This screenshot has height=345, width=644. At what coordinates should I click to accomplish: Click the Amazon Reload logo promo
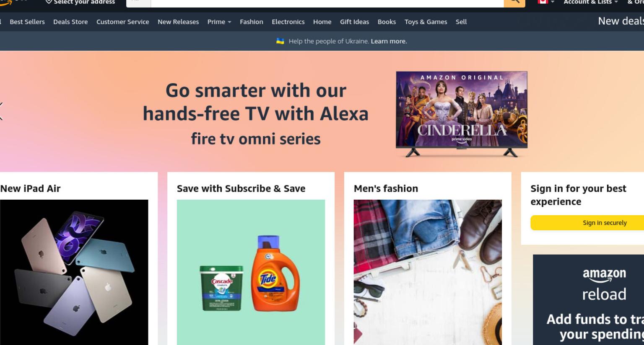[x=604, y=285]
